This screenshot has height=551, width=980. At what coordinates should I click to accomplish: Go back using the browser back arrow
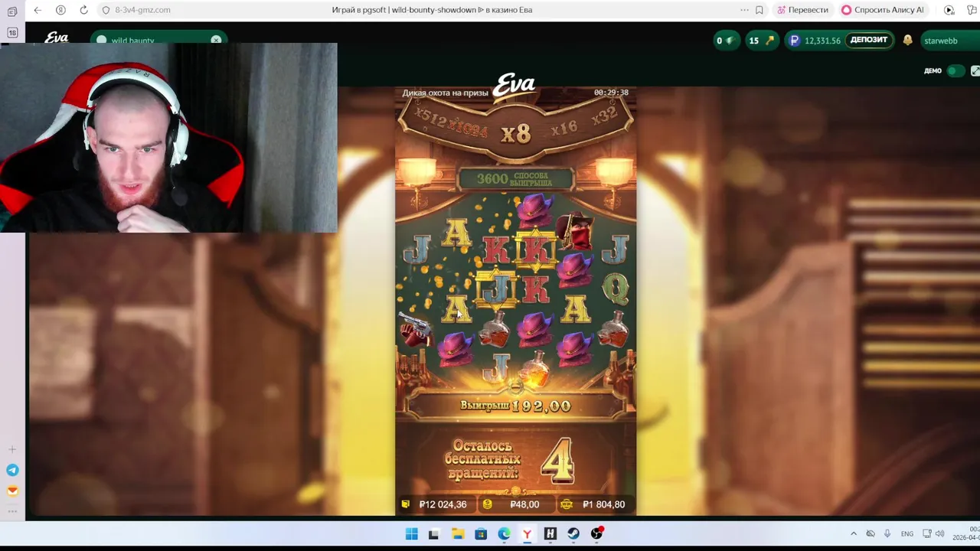[x=38, y=10]
